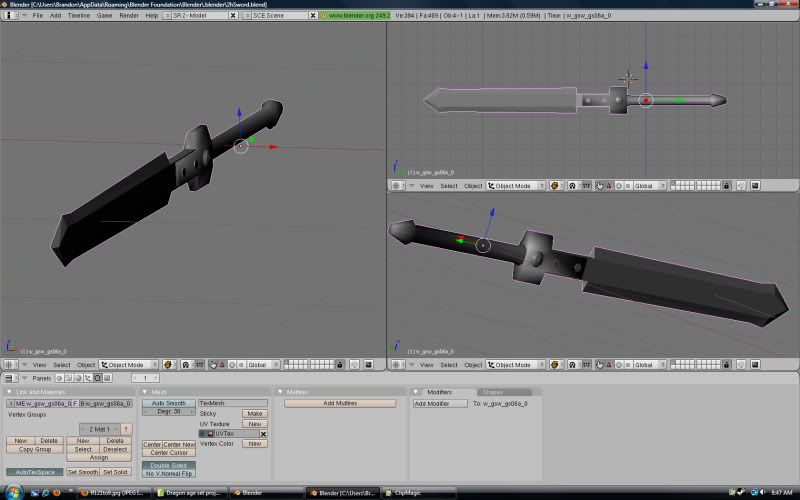This screenshot has width=800, height=500.
Task: Open Global orientation dropdown in left viewport header
Action: (263, 365)
